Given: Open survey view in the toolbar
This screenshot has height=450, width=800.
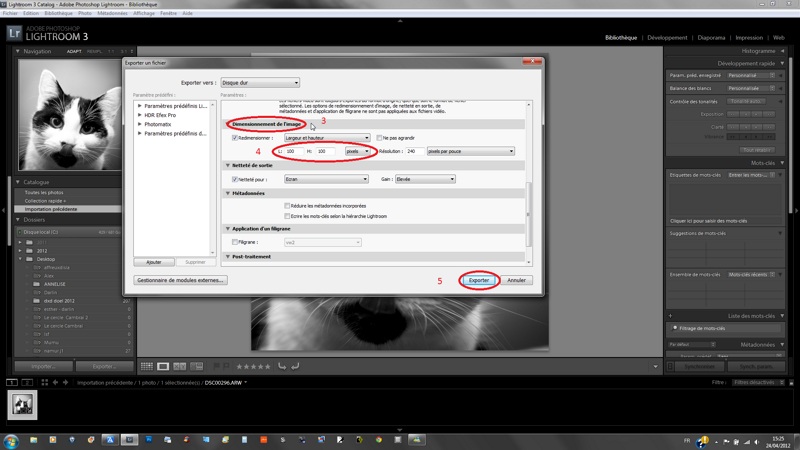Looking at the screenshot, I should click(196, 366).
